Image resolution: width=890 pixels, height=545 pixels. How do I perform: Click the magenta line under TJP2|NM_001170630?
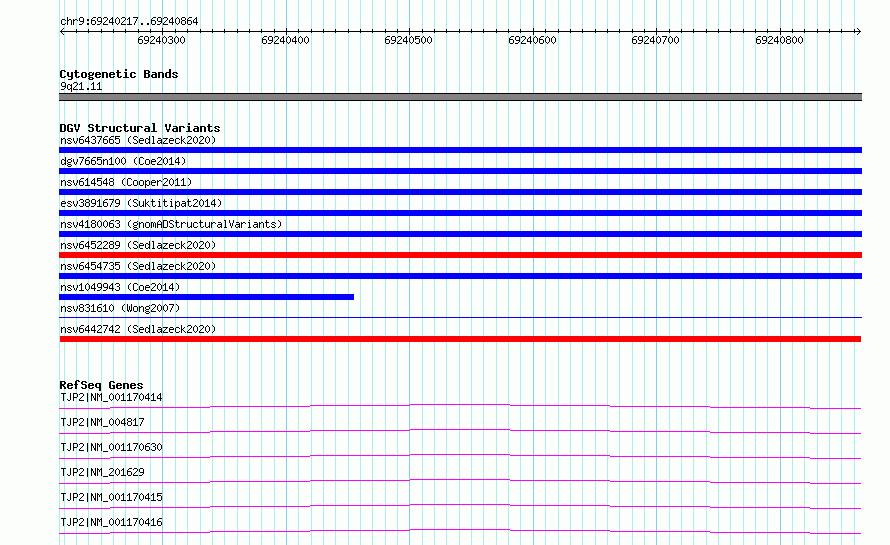click(x=460, y=456)
